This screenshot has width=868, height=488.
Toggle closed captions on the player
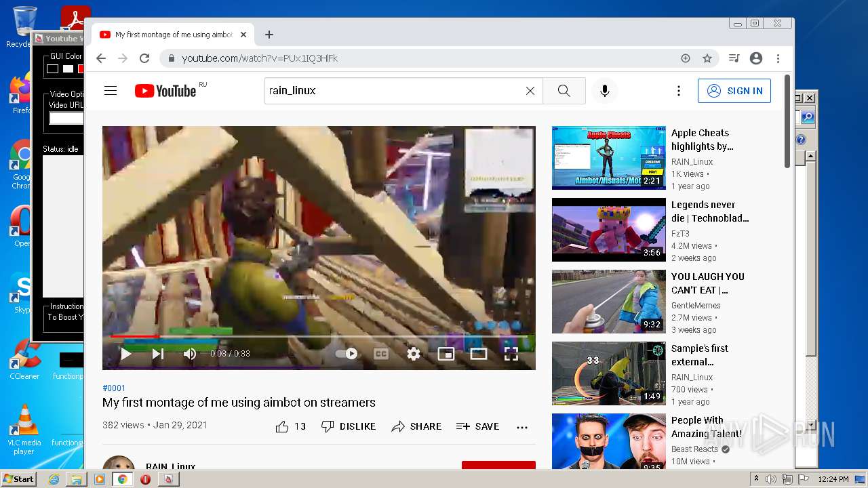(381, 353)
